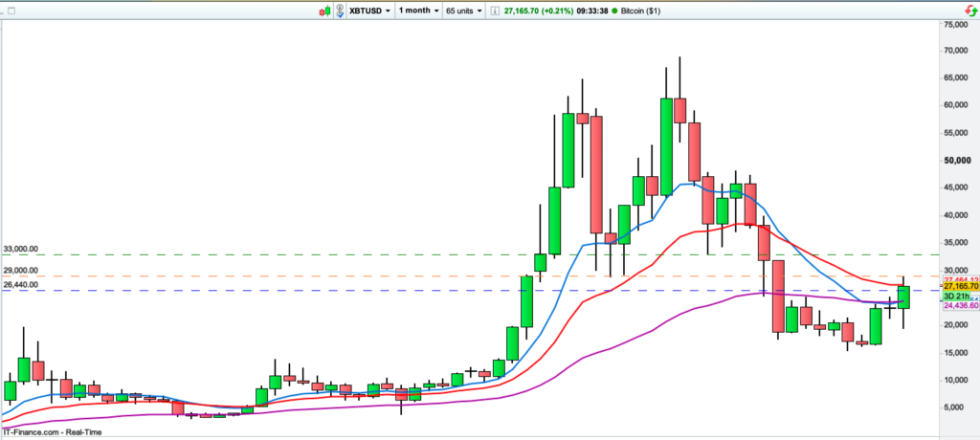Click the 50,000 price axis label

click(958, 161)
